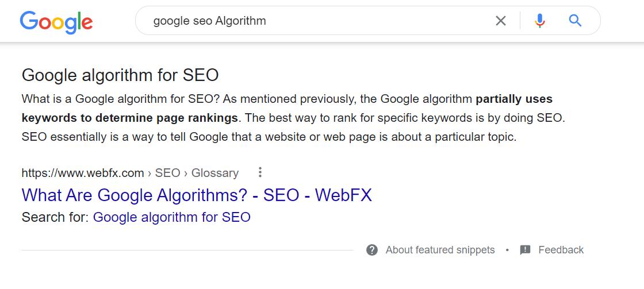Click the question mark help icon
The image size is (644, 289).
(372, 250)
